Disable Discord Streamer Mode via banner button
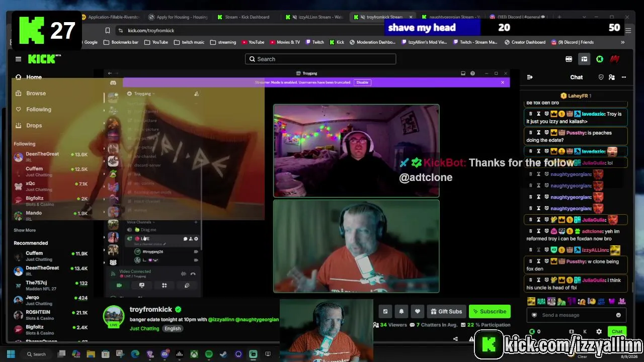 tap(362, 82)
